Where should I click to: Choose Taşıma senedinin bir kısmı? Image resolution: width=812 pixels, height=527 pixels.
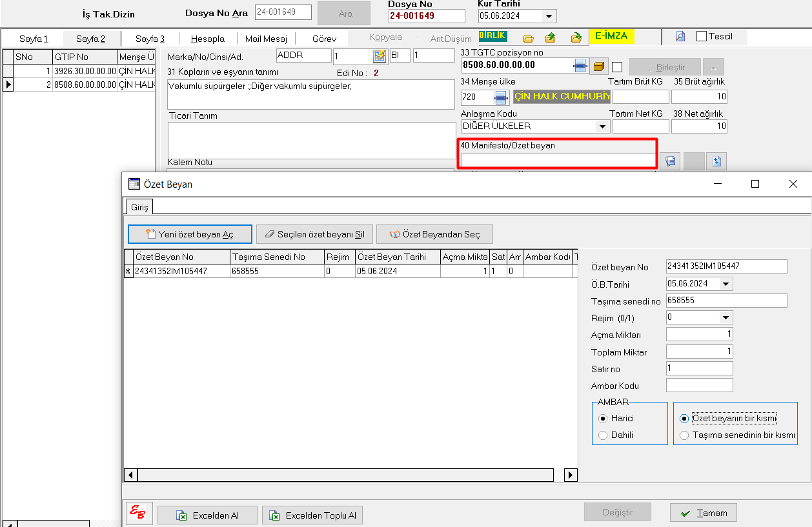pos(684,435)
